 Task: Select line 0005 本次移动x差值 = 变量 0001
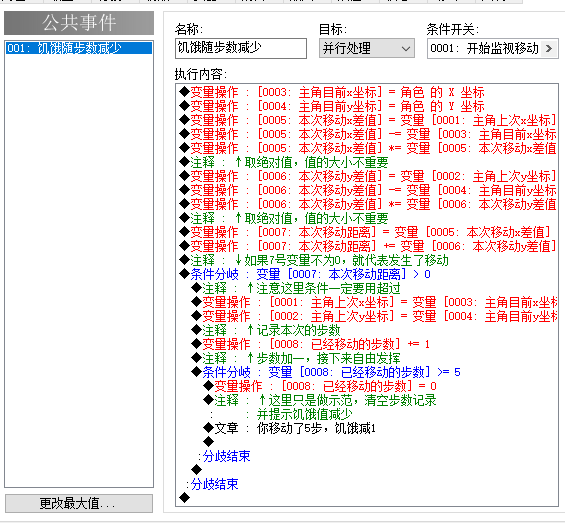pos(368,120)
